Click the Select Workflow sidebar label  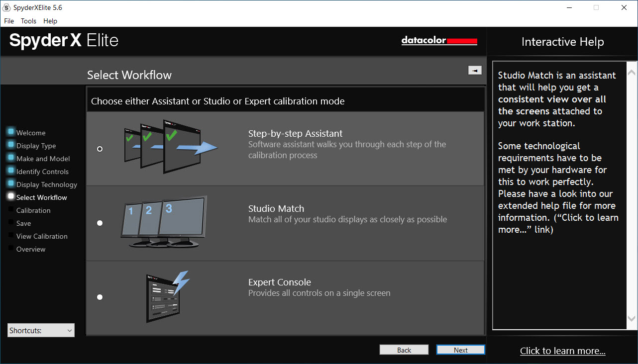coord(42,197)
